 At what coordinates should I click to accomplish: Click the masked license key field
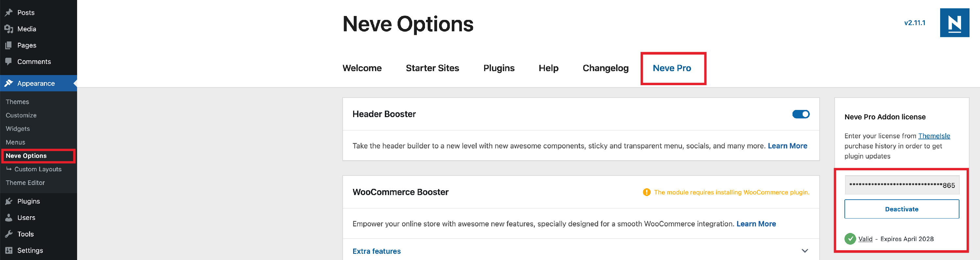[901, 185]
